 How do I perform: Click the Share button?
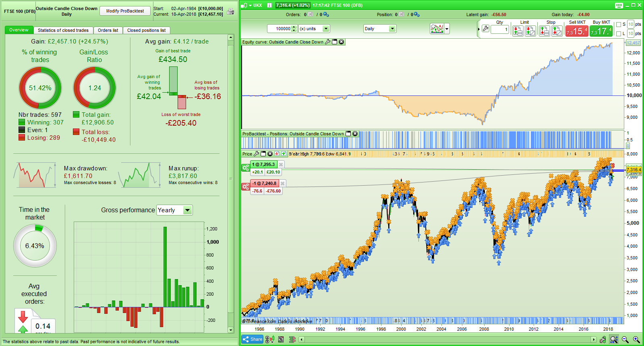(252, 340)
